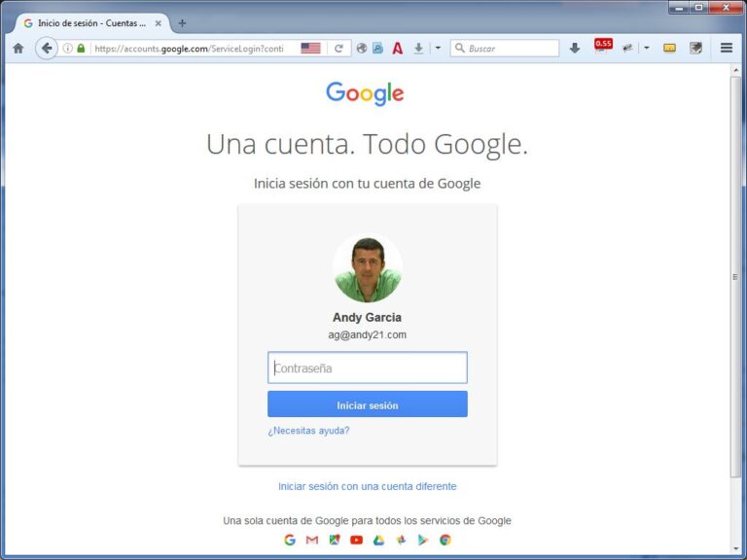Select the Inicio de sesión - Cuentas tab

pos(92,23)
